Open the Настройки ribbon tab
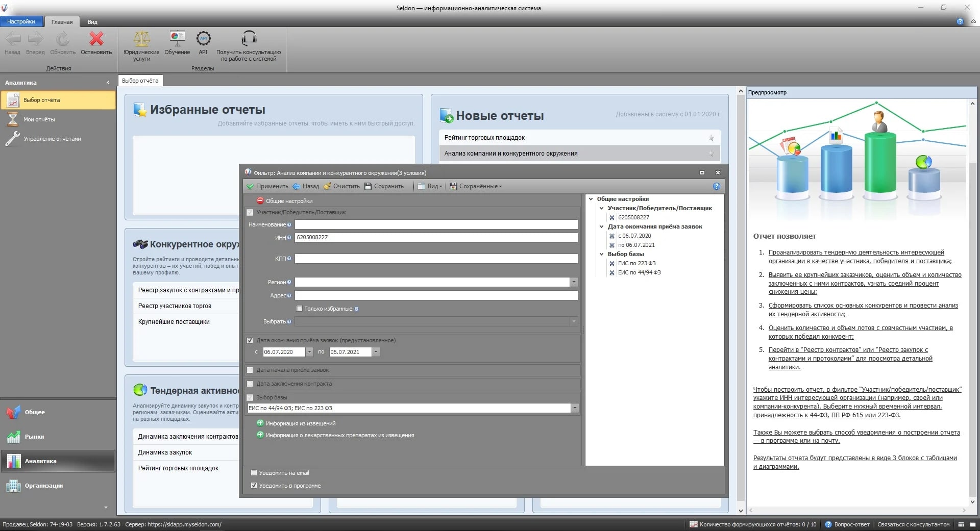Image resolution: width=980 pixels, height=531 pixels. (x=21, y=21)
